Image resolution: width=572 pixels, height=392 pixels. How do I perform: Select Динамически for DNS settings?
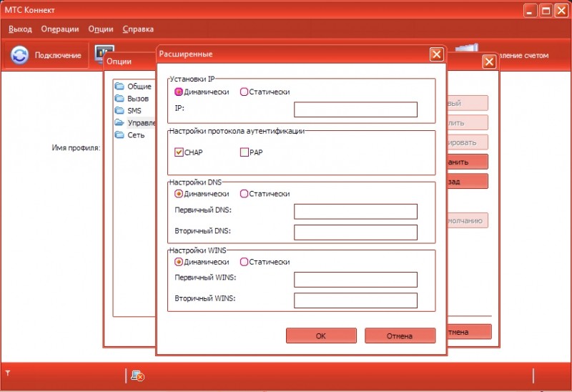[x=178, y=194]
